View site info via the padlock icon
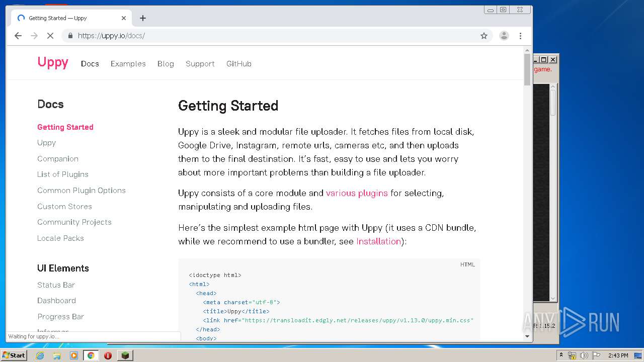The width and height of the screenshot is (644, 362). coord(70,36)
